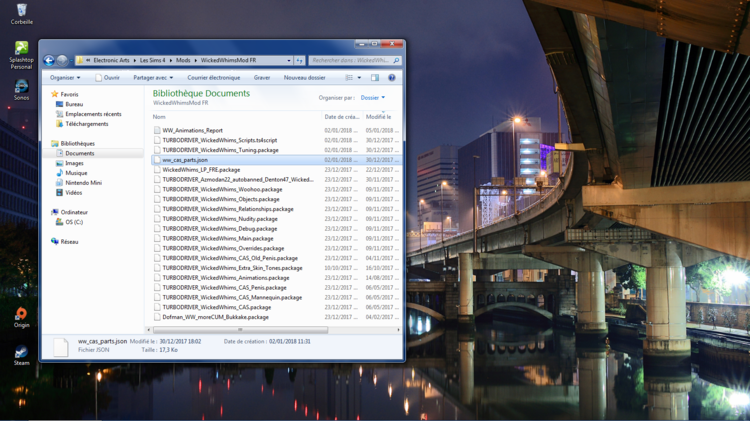Click the horizontal scrollbar in file list
750x421 pixels.
(240, 330)
